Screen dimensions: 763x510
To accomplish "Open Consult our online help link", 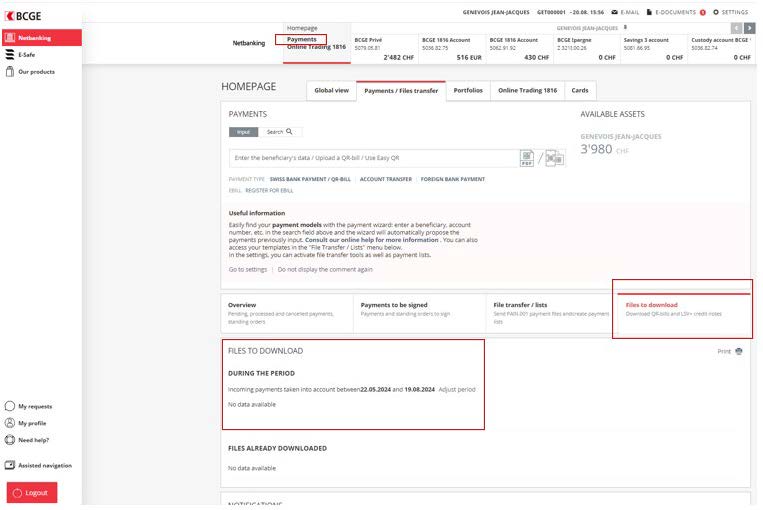I will [x=372, y=240].
